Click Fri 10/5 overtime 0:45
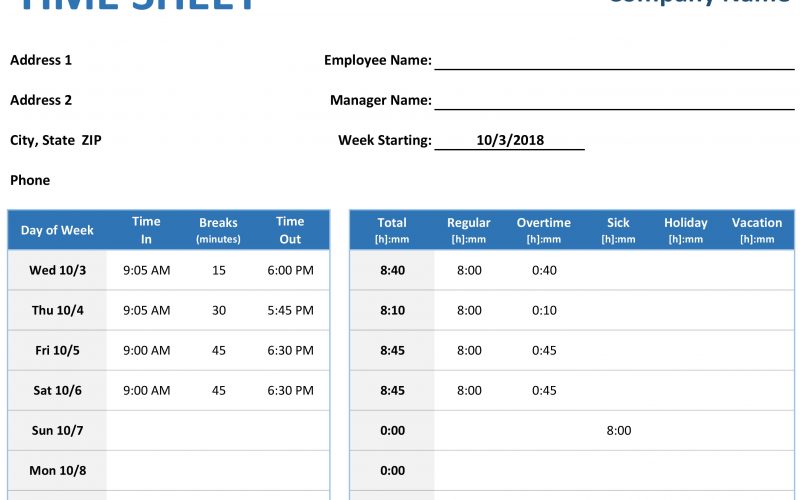 [x=544, y=351]
